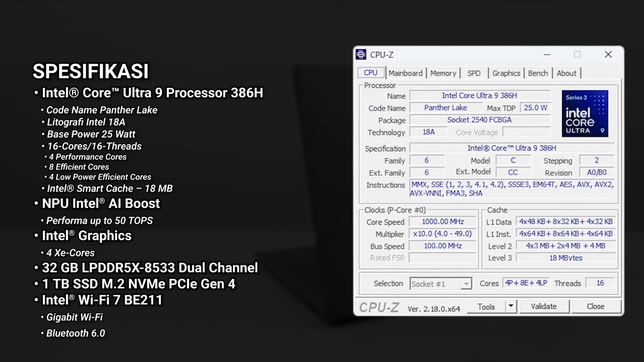Screen dimensions: 644x362
Task: Click the CPU-Z title bar app icon
Action: point(361,54)
